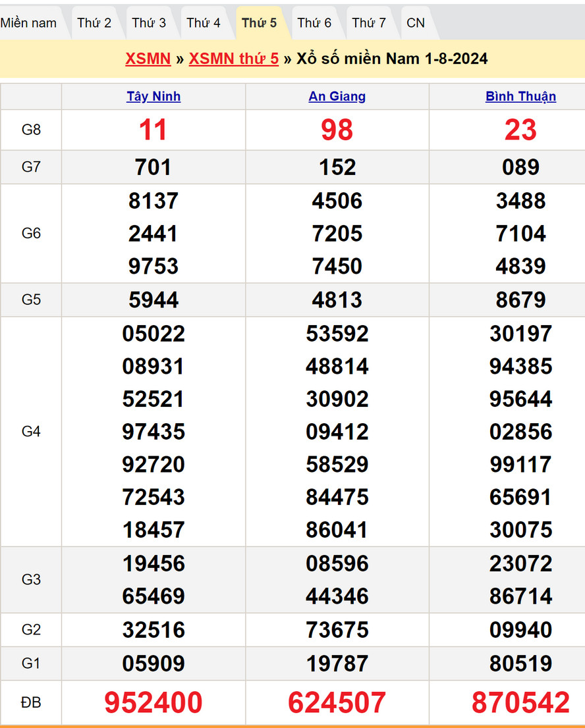
Task: Click the G1 number 05909
Action: click(153, 663)
